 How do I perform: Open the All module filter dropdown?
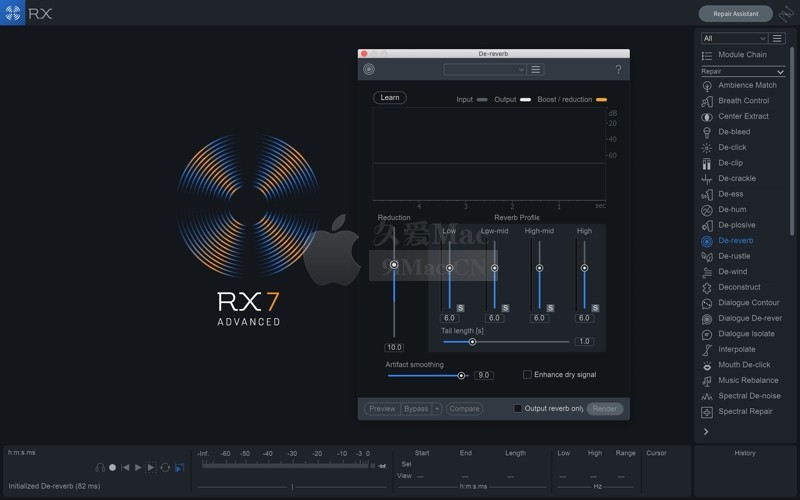734,38
